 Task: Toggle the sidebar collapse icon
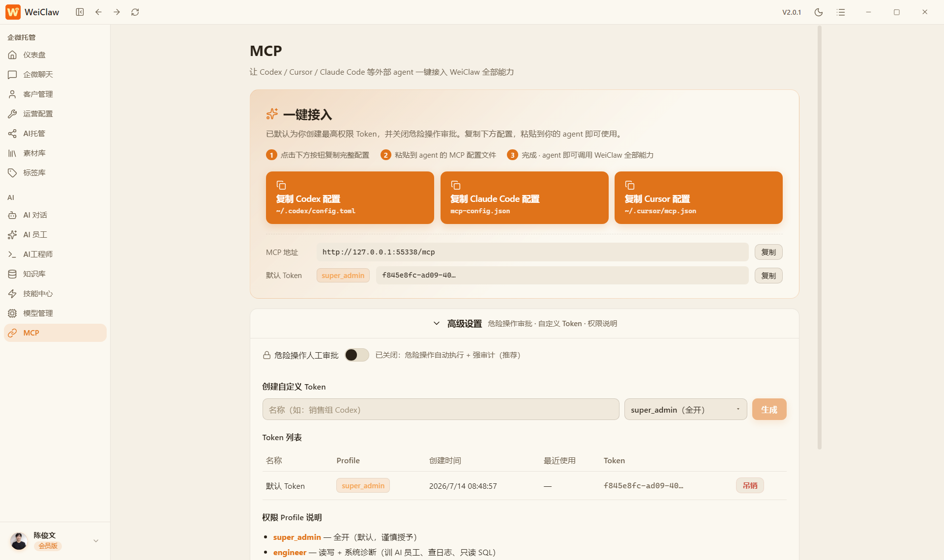point(80,12)
